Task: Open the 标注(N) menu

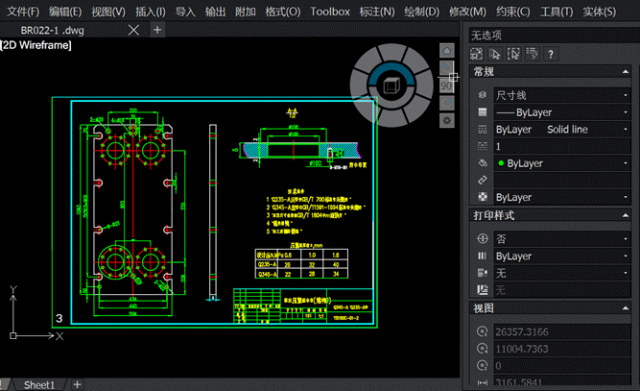Action: coord(377,11)
